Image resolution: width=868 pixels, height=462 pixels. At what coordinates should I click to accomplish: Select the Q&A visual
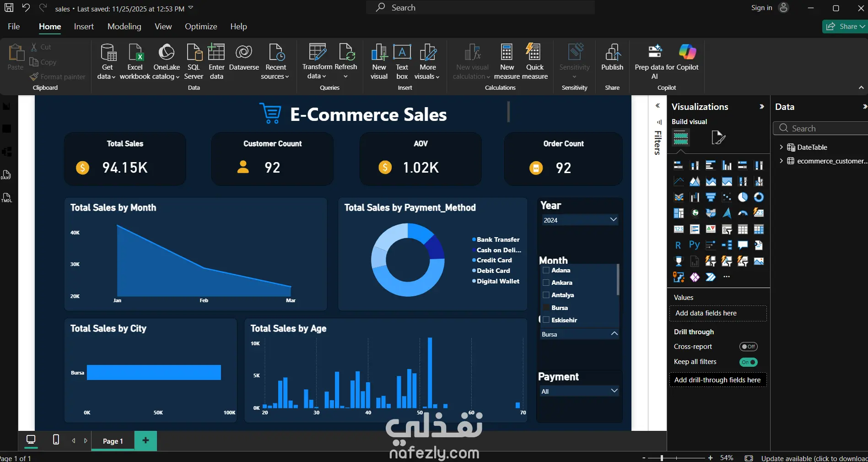click(x=743, y=245)
